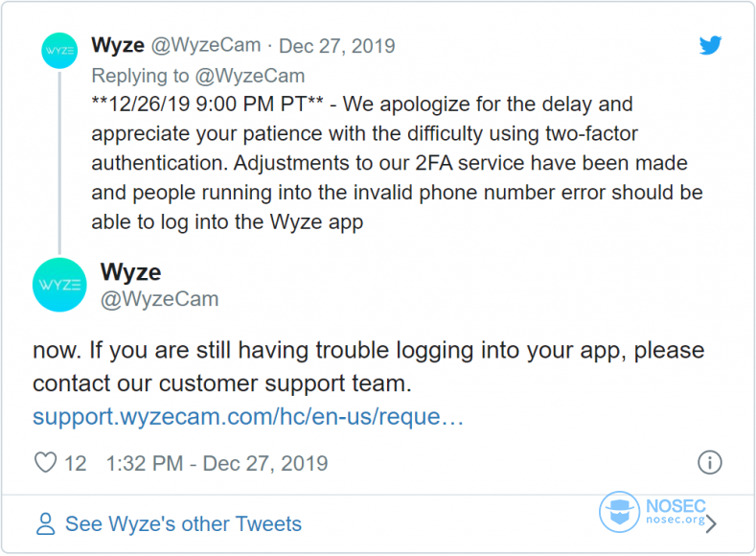Click the small Wyze avatar in reply
Image resolution: width=756 pixels, height=556 pixels.
point(59,51)
